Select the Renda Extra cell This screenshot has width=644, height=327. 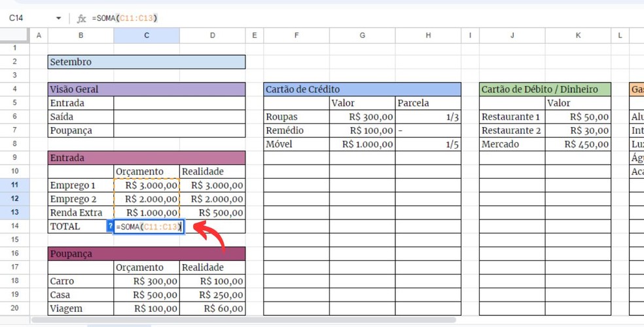pos(81,213)
